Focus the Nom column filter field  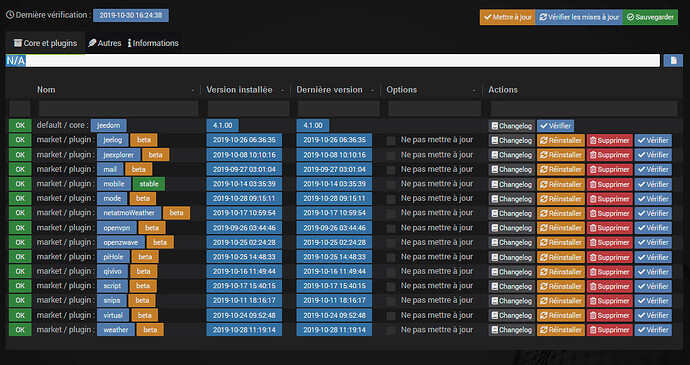tap(118, 109)
